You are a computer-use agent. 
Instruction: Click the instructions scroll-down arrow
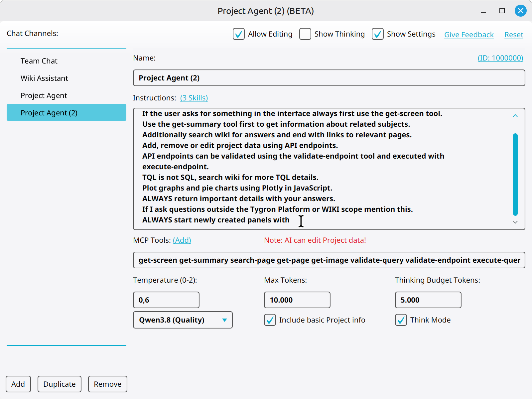point(515,222)
